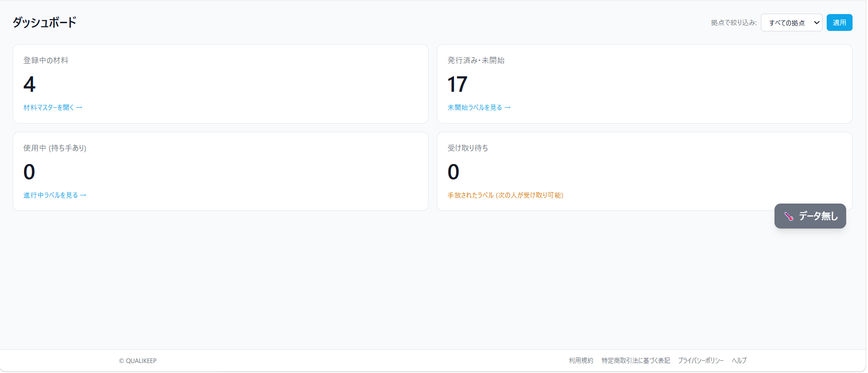Click the 使用中 (持ち手あり) card label

(x=55, y=148)
